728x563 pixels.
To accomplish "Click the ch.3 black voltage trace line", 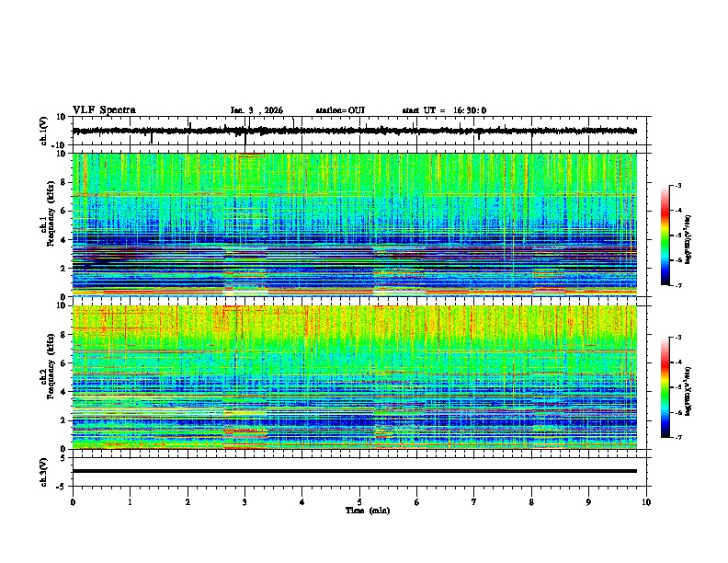I will [354, 471].
